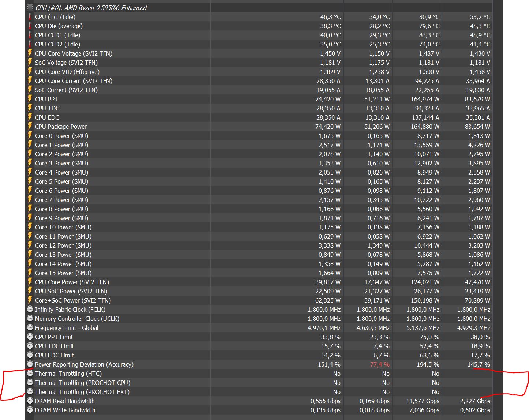The image size is (529, 420).
Task: Click lightning icon for CPU Core Current
Action: pos(30,80)
